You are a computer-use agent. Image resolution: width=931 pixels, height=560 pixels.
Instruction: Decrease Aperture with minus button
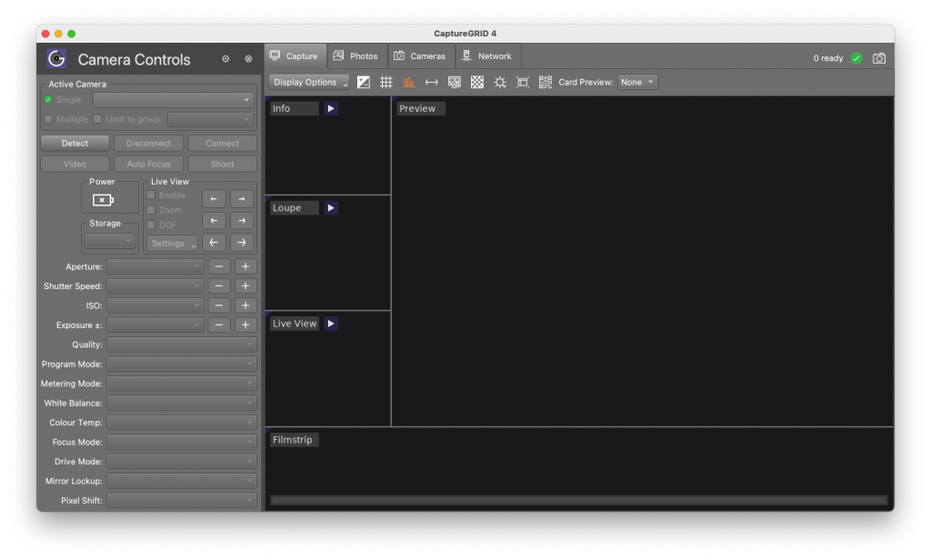218,266
